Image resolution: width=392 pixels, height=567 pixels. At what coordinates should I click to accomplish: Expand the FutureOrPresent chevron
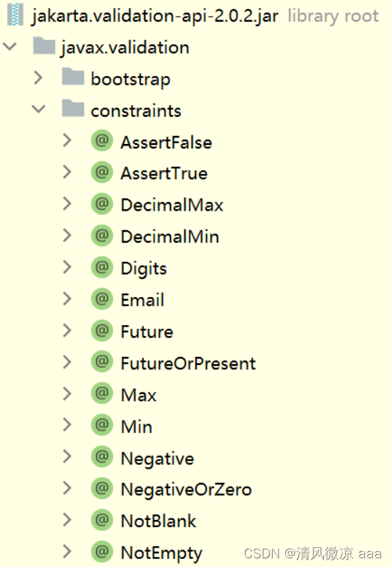(x=67, y=362)
